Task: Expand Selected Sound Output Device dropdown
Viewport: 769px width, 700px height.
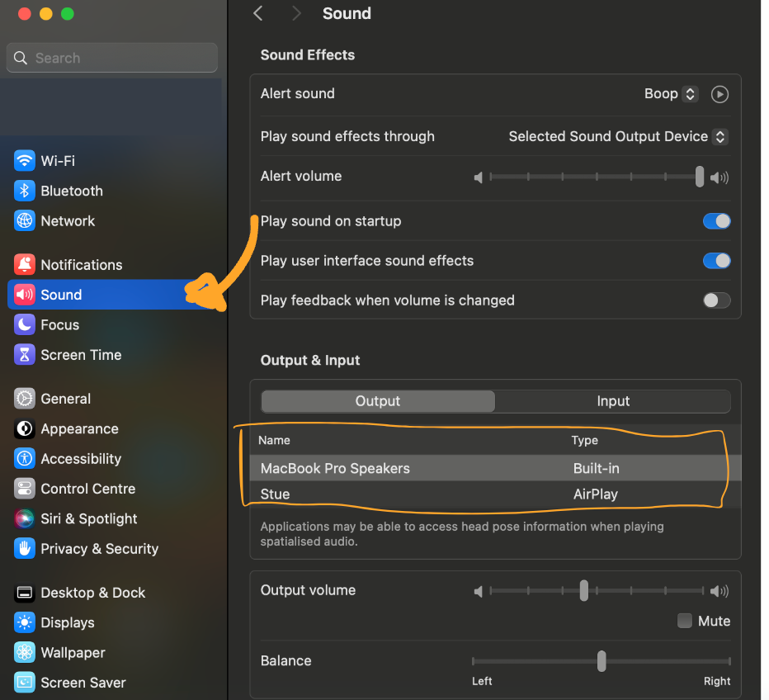Action: (x=617, y=137)
